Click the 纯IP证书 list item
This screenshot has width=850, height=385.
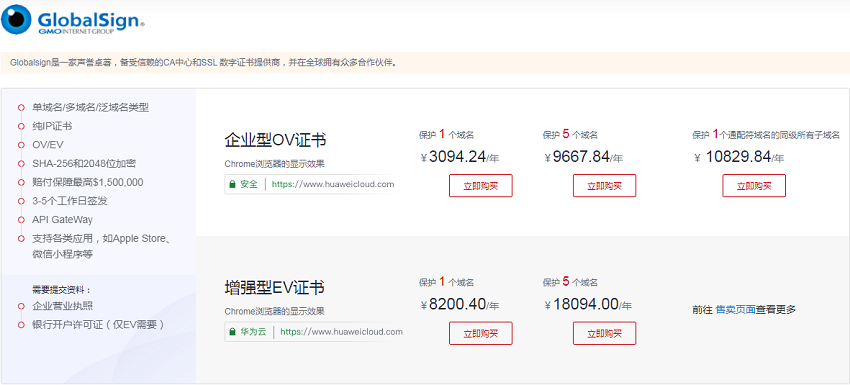point(52,126)
